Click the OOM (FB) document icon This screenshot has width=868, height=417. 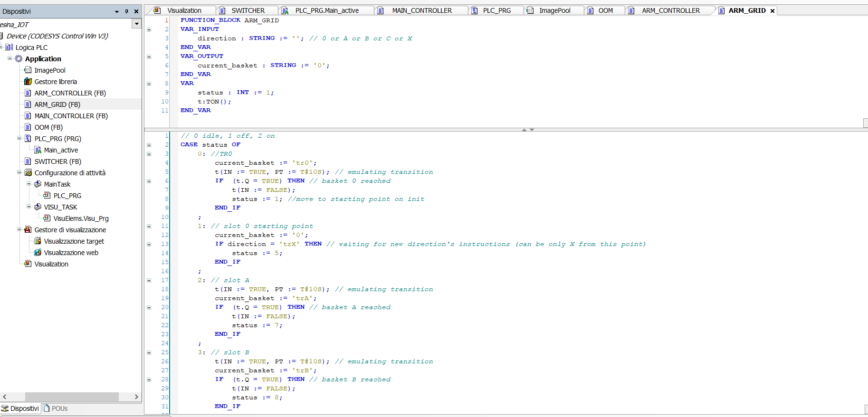[28, 127]
